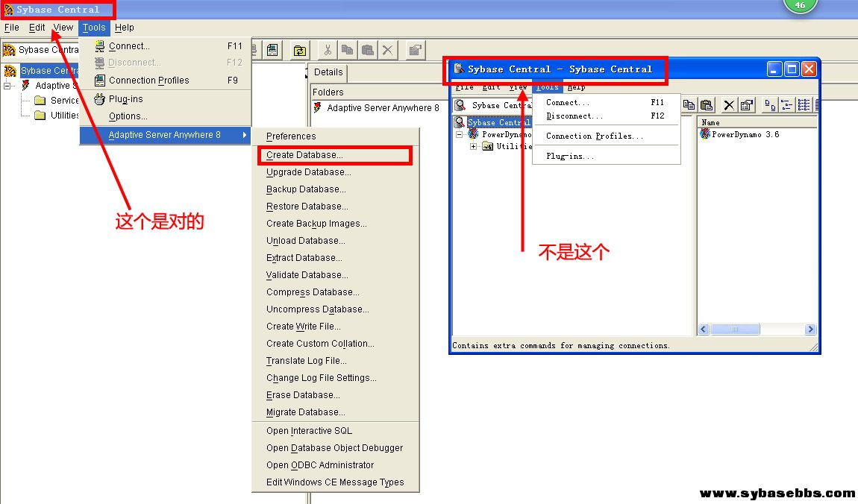The width and height of the screenshot is (858, 504).
Task: Choose Options... from the Tools menu
Action: tap(165, 116)
